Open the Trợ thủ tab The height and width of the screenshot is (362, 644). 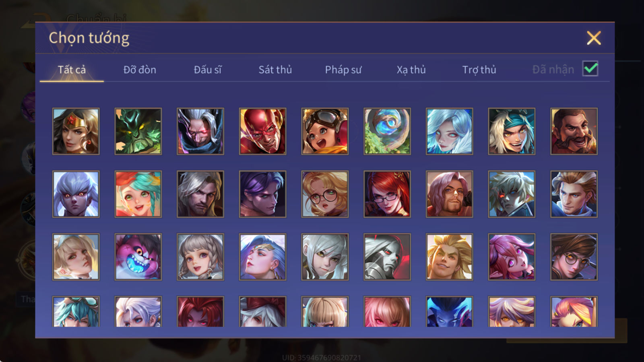(x=479, y=70)
